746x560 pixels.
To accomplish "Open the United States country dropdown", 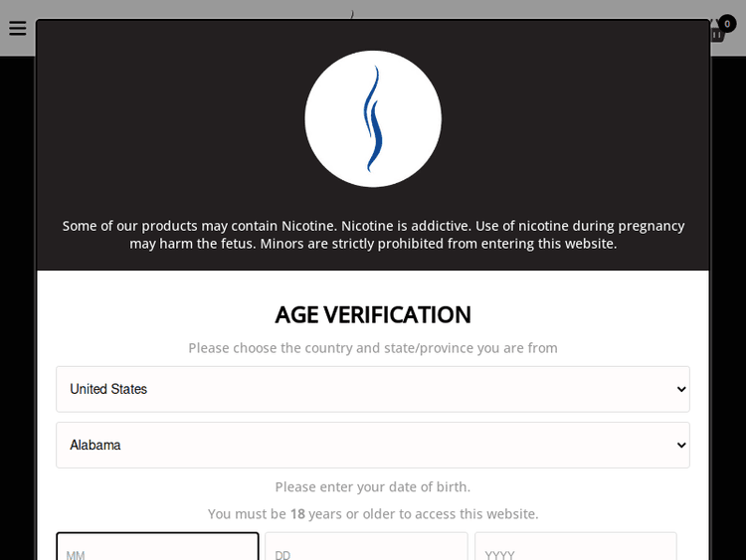I will click(x=372, y=389).
